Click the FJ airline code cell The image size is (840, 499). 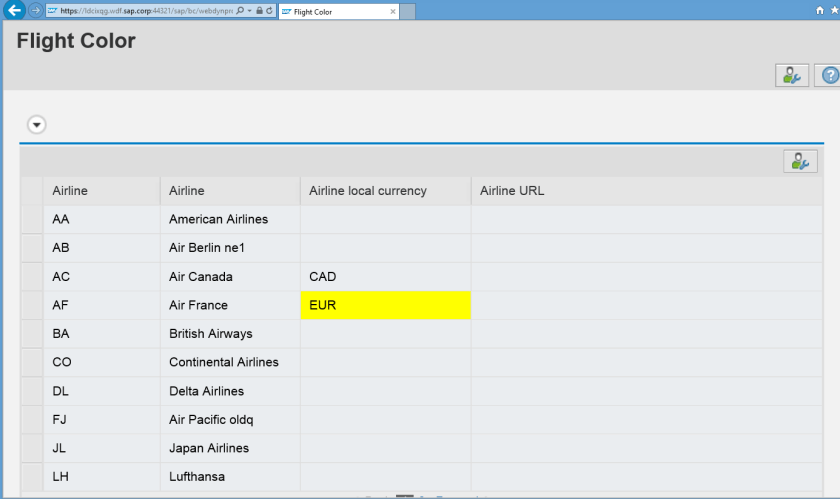point(101,419)
